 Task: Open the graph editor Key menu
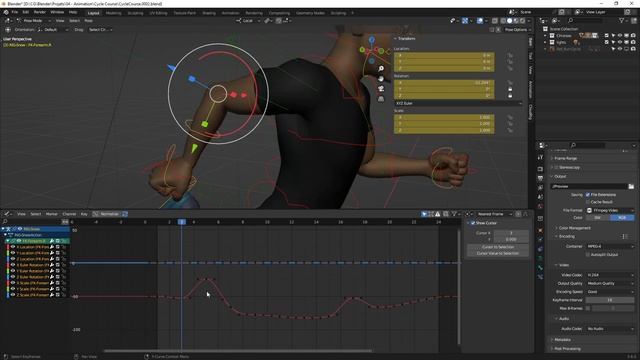84,214
